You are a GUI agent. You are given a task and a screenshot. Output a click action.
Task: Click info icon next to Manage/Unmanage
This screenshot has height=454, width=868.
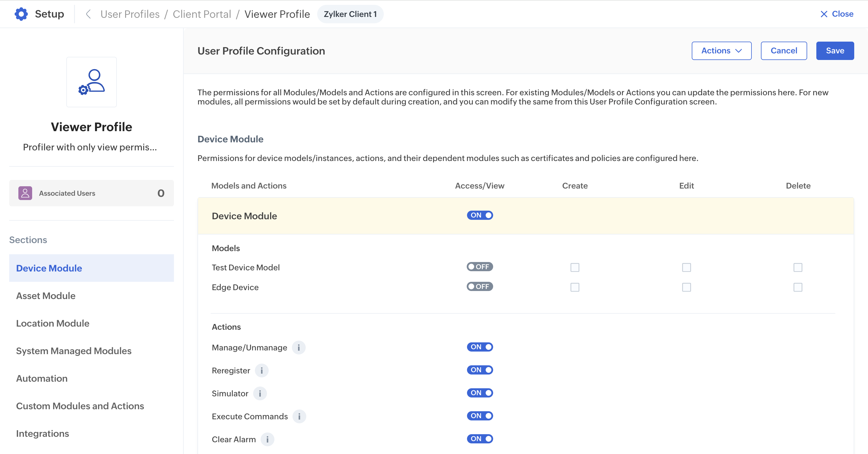[299, 347]
